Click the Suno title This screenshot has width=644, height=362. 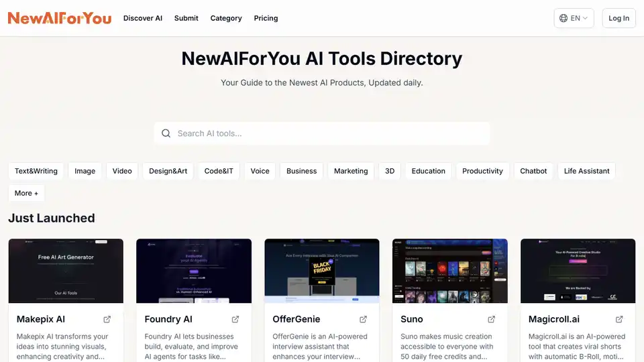(411, 319)
